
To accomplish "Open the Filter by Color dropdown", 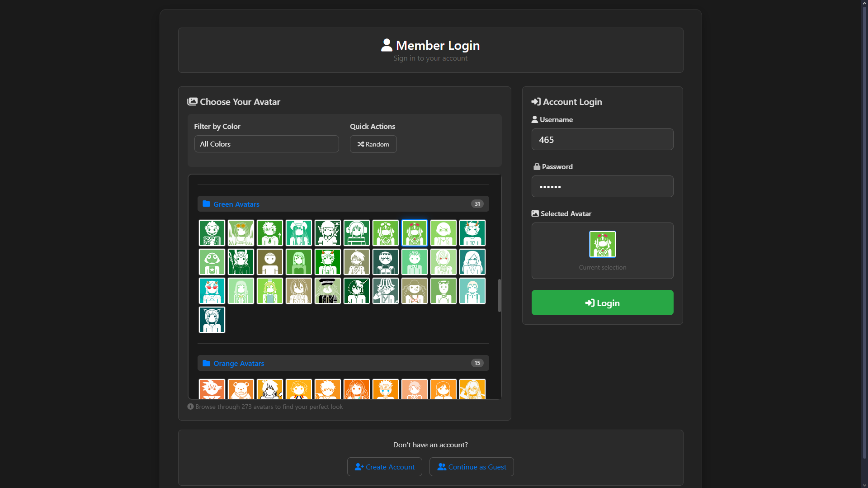I will (266, 144).
